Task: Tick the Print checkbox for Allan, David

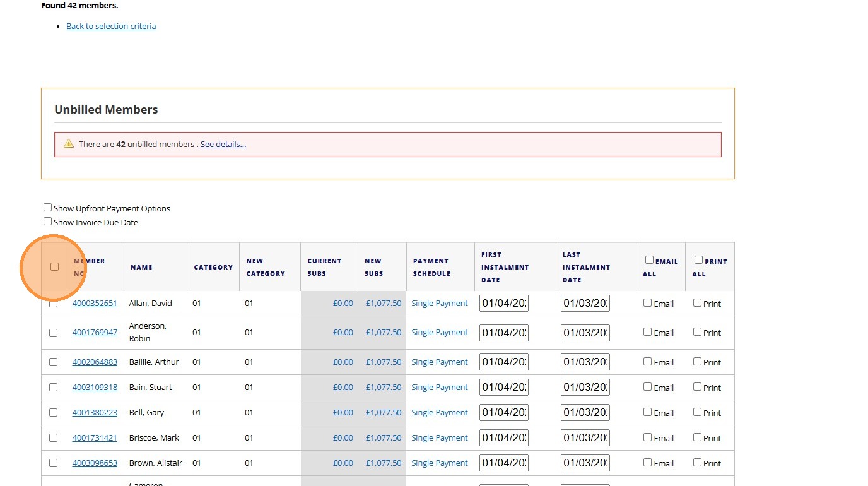Action: (x=697, y=303)
